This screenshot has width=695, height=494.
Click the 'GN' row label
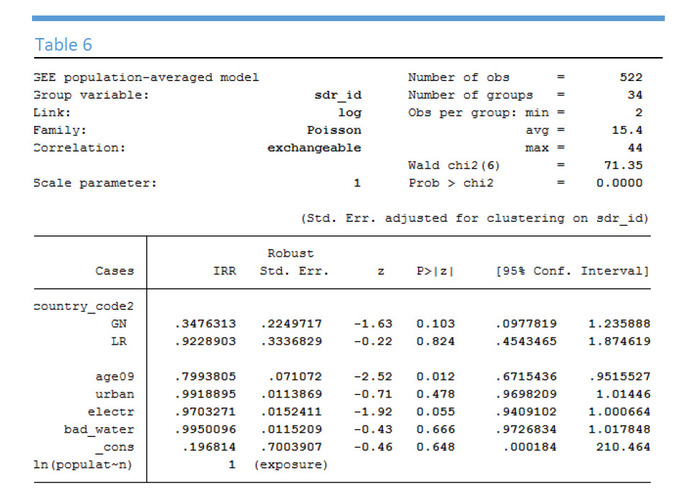(x=119, y=324)
